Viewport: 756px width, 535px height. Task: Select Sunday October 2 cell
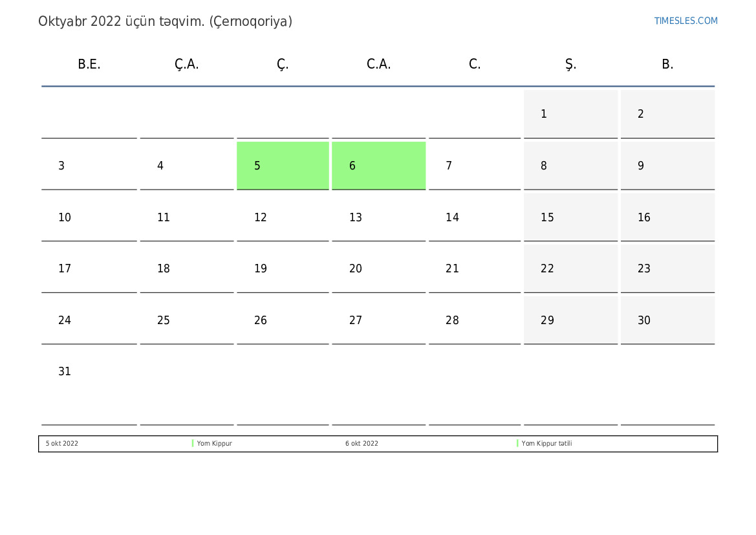click(667, 114)
